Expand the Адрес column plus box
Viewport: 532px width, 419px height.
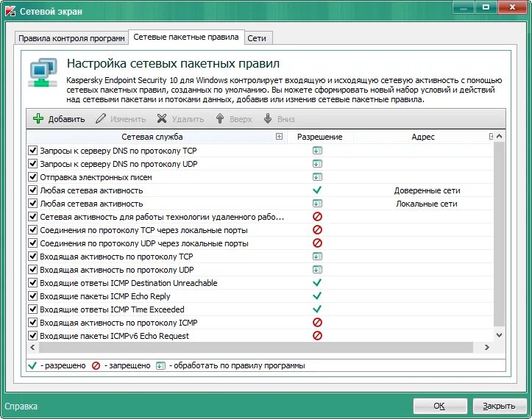coord(491,136)
